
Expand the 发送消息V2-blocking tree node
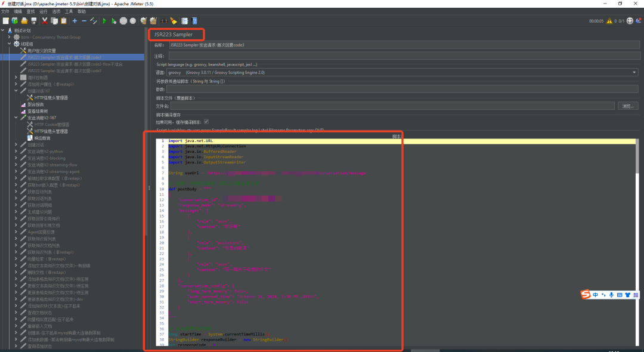pos(16,158)
